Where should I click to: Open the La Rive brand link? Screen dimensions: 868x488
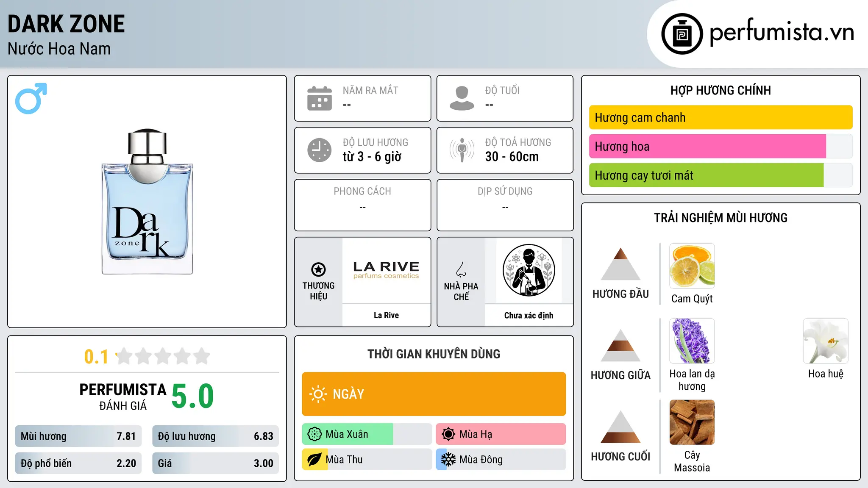tap(386, 315)
